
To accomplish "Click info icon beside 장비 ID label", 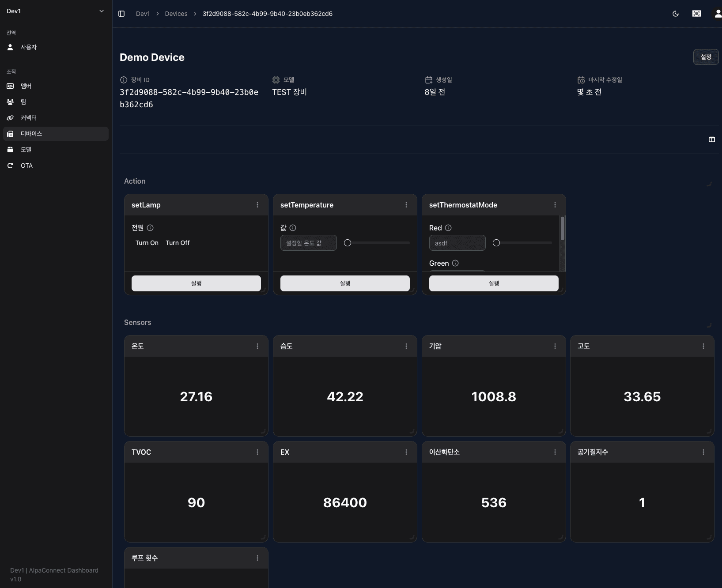I will [x=124, y=80].
